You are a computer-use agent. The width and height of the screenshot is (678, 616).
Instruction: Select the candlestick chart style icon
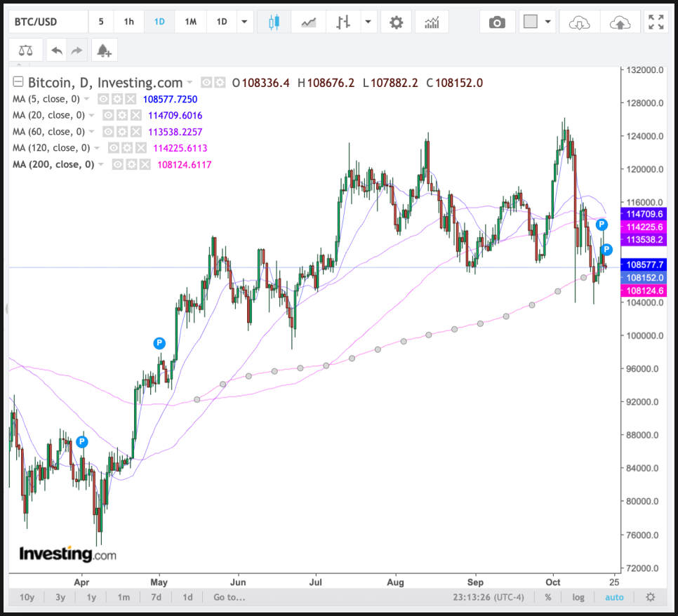click(274, 22)
